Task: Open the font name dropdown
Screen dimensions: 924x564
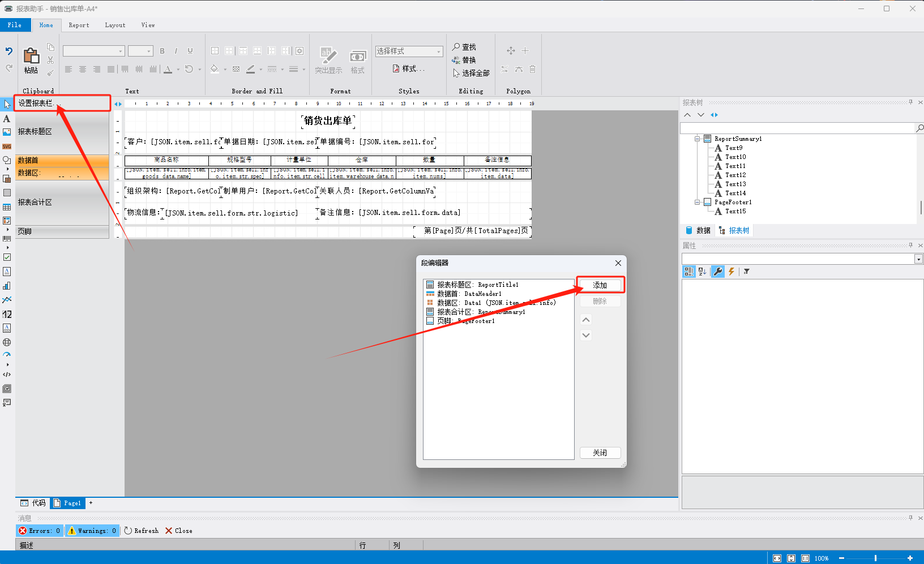Action: pyautogui.click(x=121, y=51)
